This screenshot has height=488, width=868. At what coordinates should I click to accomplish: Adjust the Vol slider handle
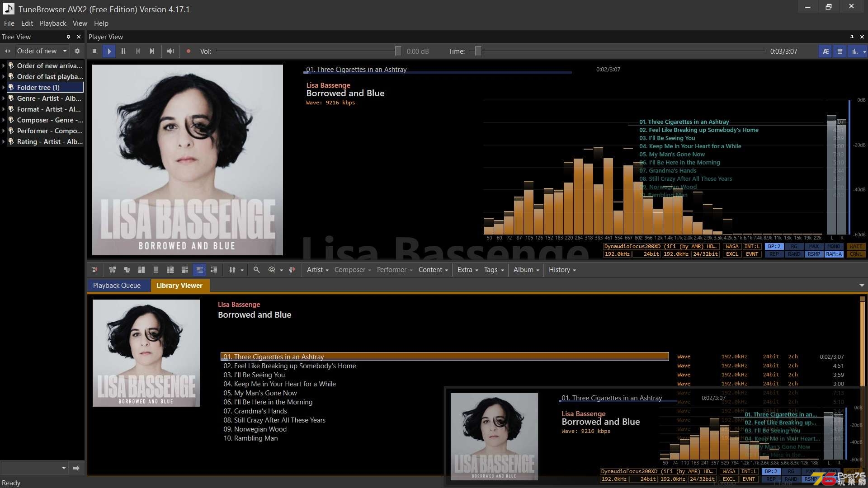point(398,51)
